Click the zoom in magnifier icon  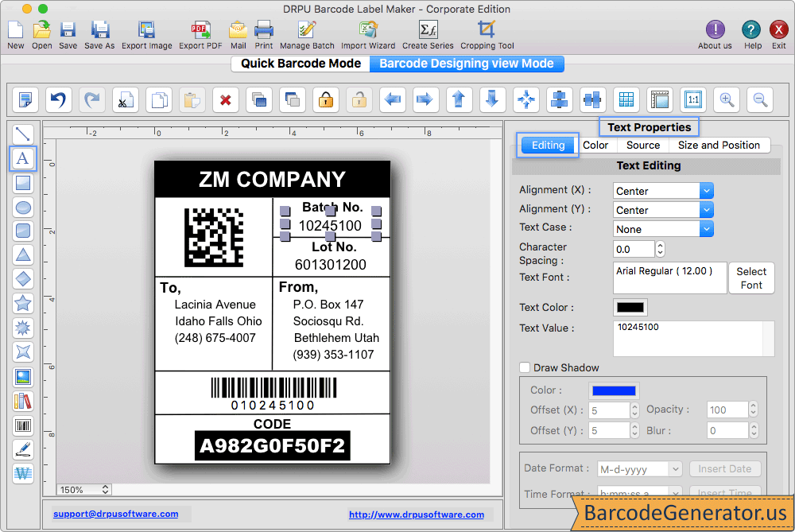tap(727, 99)
